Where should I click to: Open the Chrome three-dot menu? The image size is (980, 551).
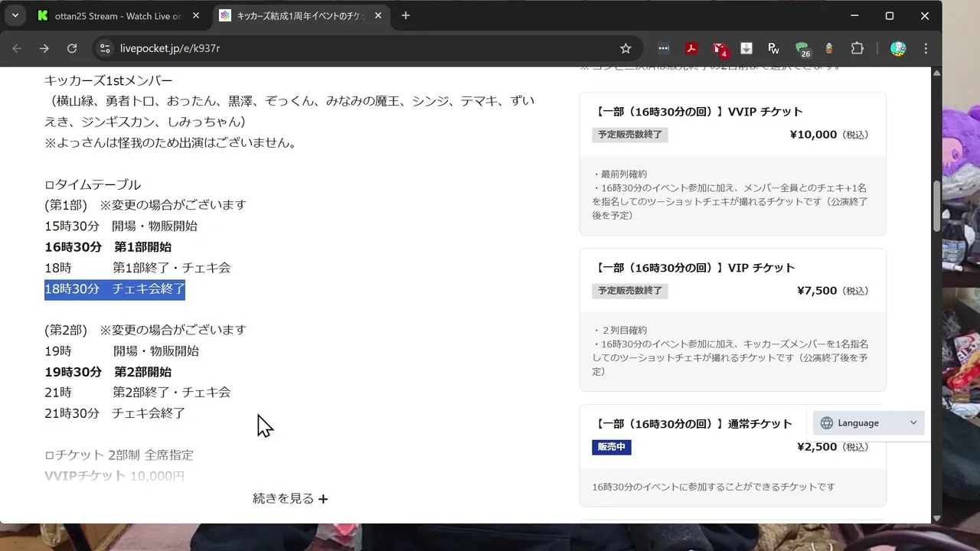pos(926,48)
